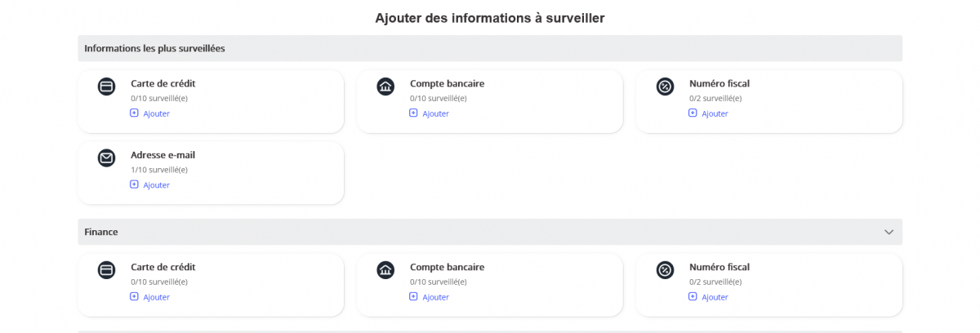Click the envelope icon for Adresse e-mail
The image size is (980, 333).
(106, 158)
